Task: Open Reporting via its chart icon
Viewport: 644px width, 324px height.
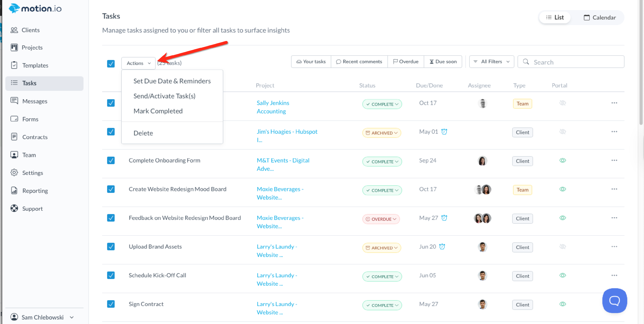Action: 14,190
